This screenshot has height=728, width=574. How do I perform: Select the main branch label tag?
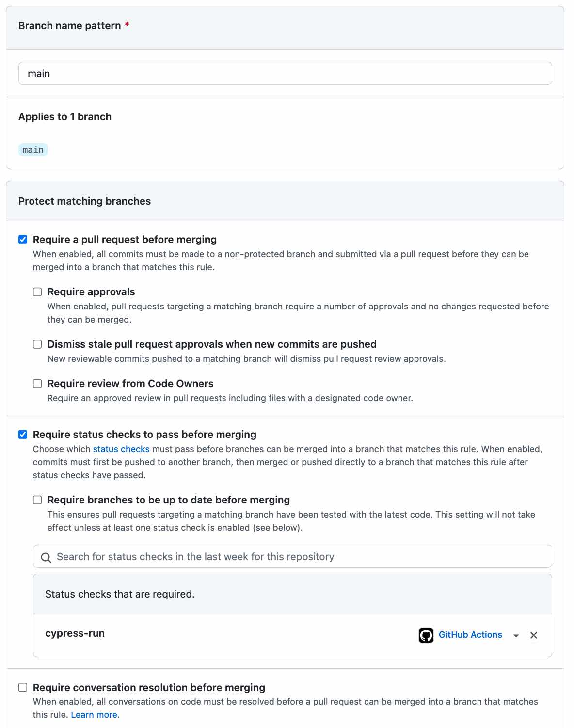point(33,150)
